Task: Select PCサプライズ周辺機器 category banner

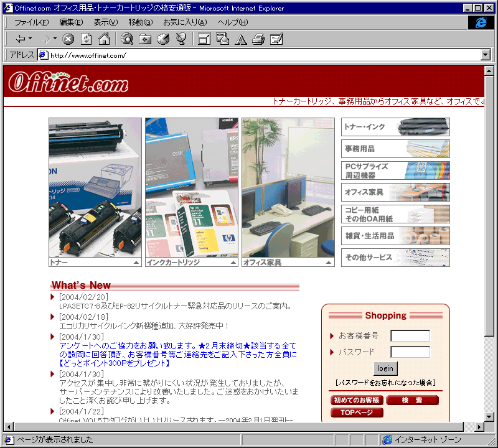Action: pos(395,170)
